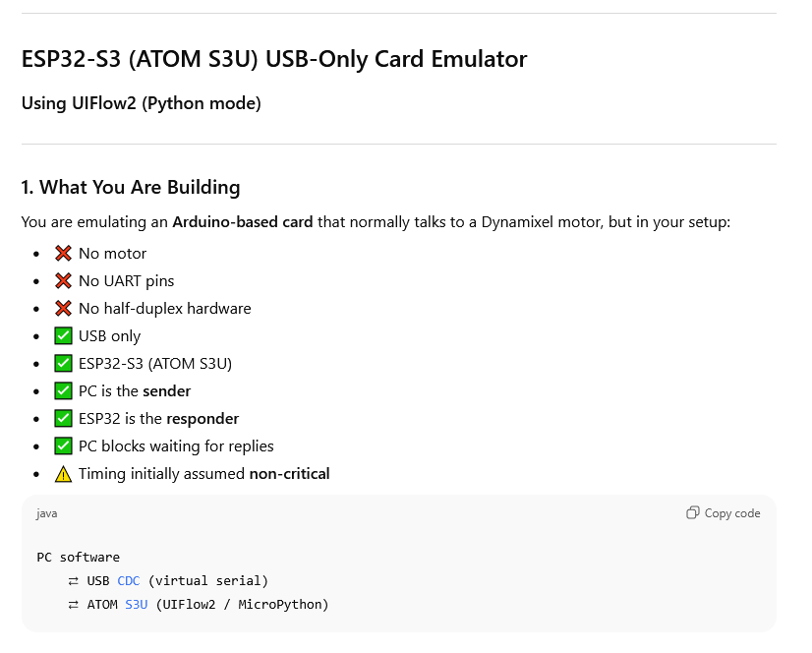The image size is (812, 653).
Task: Click the green checkmark beside "PC is the sender"
Action: [x=64, y=391]
